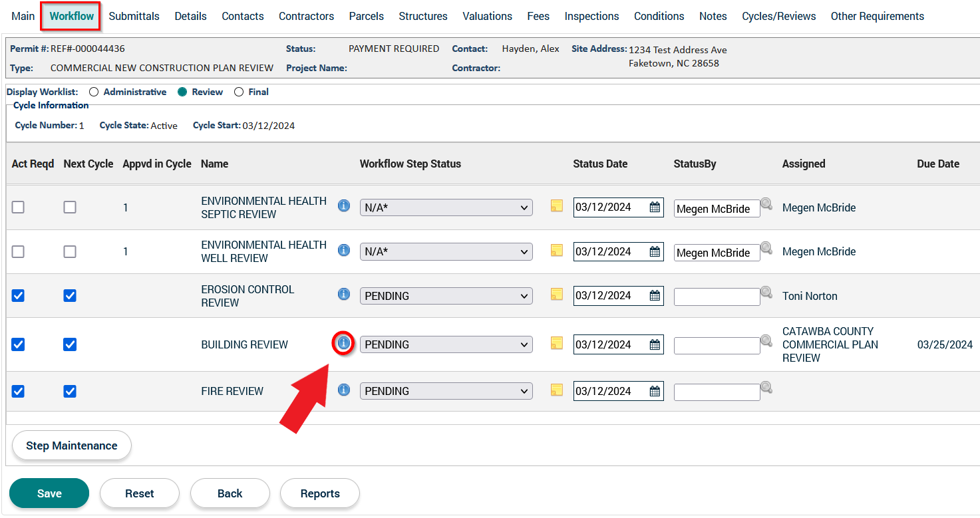Viewport: 980px width, 518px height.
Task: Open Fire Review status dropdown
Action: (446, 391)
